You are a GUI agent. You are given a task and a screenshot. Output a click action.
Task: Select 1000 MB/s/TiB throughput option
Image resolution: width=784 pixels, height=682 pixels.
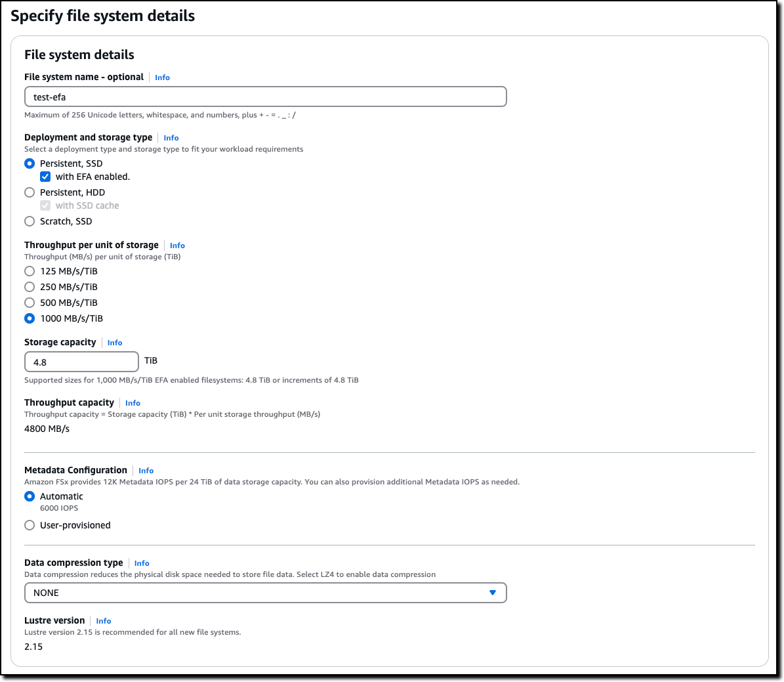click(30, 318)
